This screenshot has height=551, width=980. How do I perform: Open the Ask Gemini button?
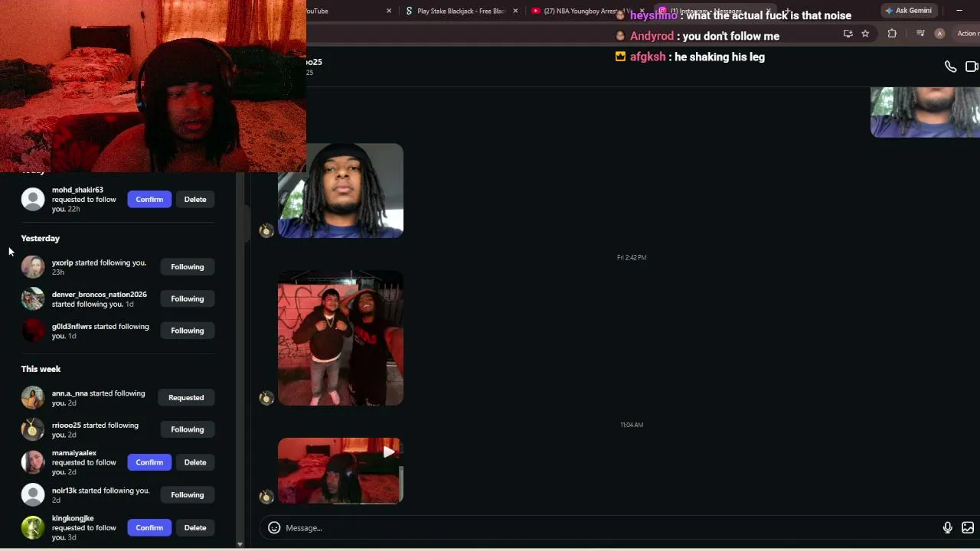(x=909, y=11)
